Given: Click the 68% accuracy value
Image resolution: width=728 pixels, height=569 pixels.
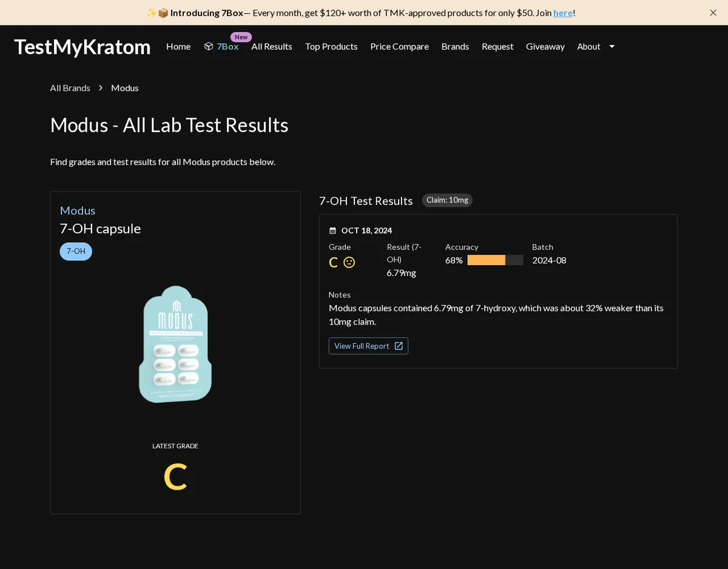Looking at the screenshot, I should coord(454,260).
